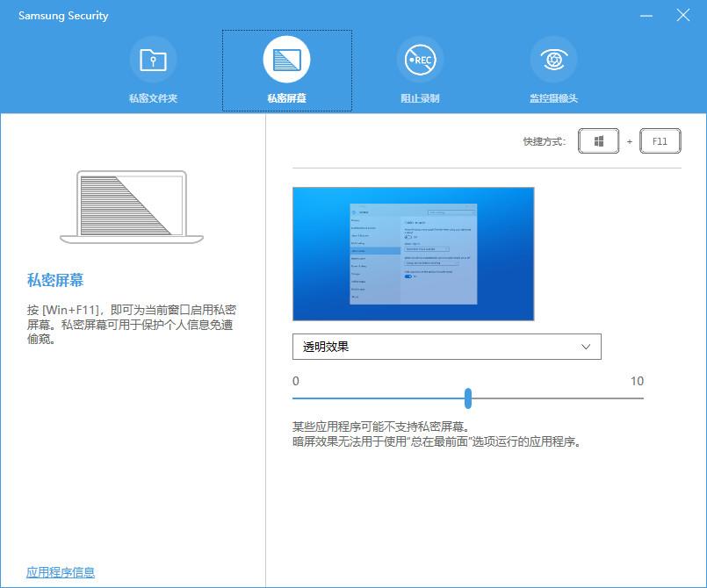Click the Windows logo key in shortcut settings
707x588 pixels.
(598, 140)
